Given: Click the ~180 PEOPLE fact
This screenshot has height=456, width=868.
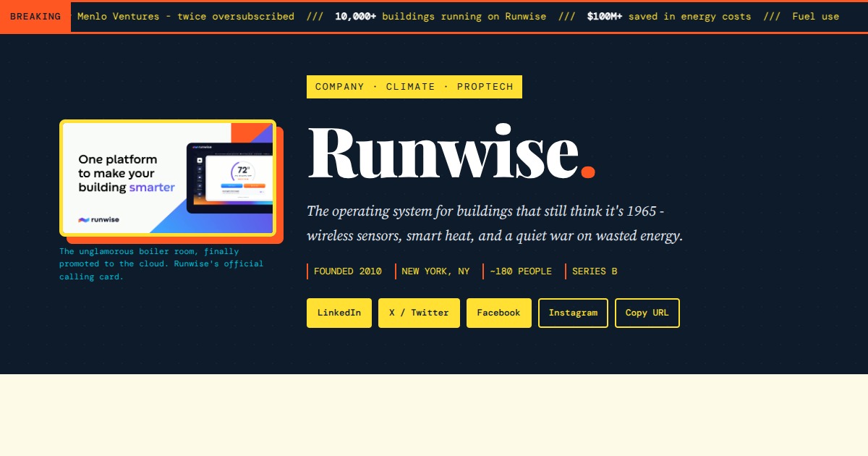Looking at the screenshot, I should pos(519,271).
